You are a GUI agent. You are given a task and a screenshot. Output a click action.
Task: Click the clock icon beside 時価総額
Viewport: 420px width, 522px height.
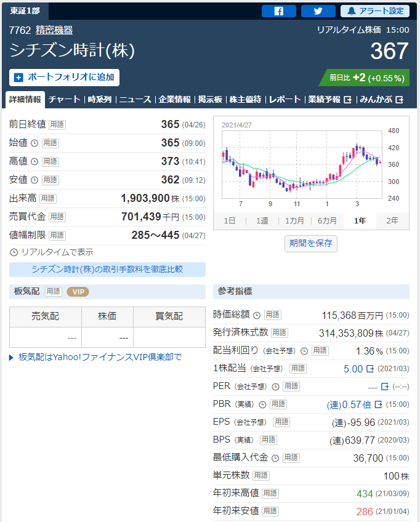[x=257, y=315]
